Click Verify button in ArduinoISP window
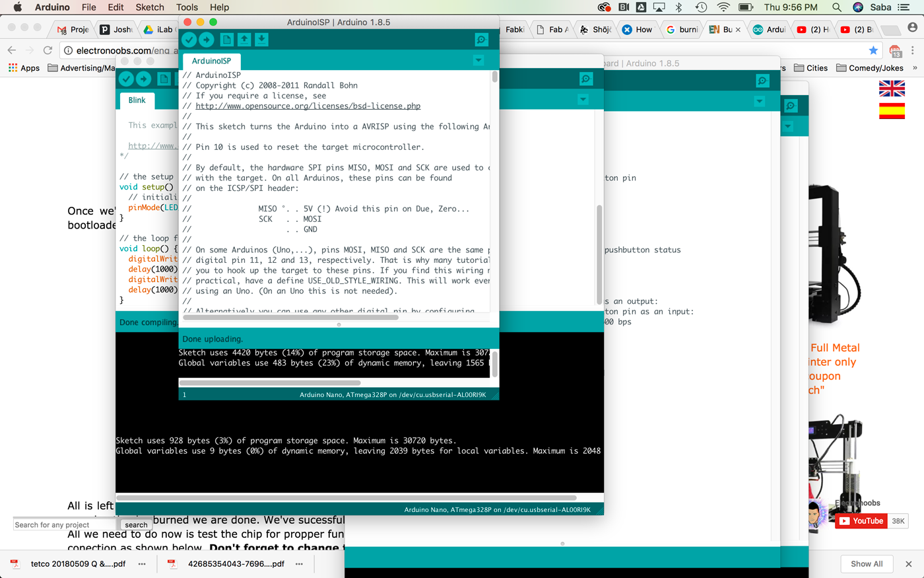Screen dimensions: 924x578 189,40
